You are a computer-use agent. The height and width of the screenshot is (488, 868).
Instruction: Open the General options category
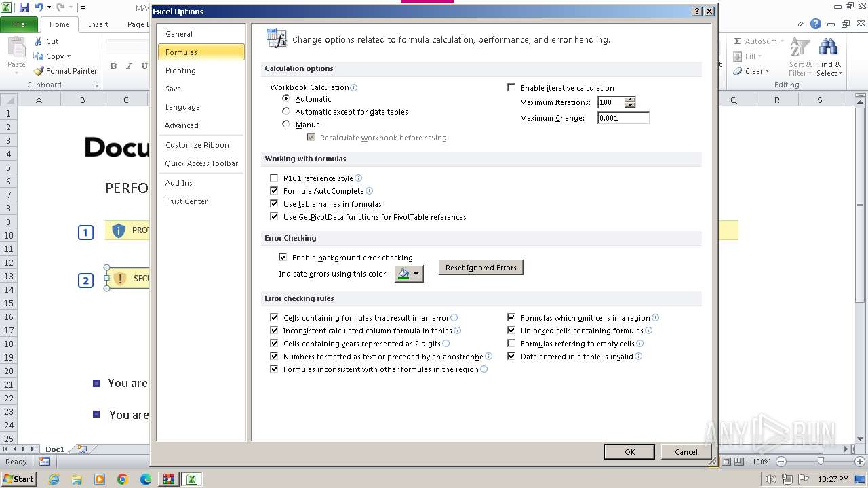point(201,34)
